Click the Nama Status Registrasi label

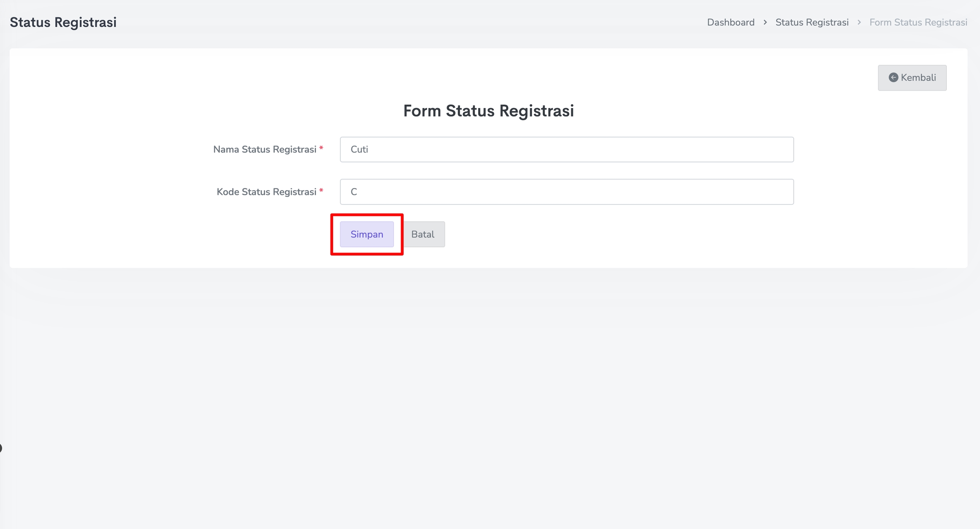[265, 149]
